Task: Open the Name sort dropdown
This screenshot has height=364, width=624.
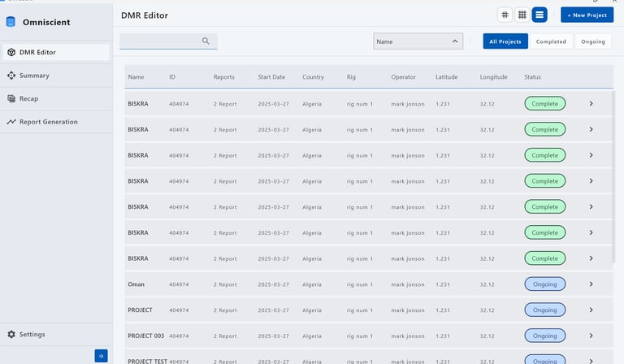Action: [x=418, y=41]
